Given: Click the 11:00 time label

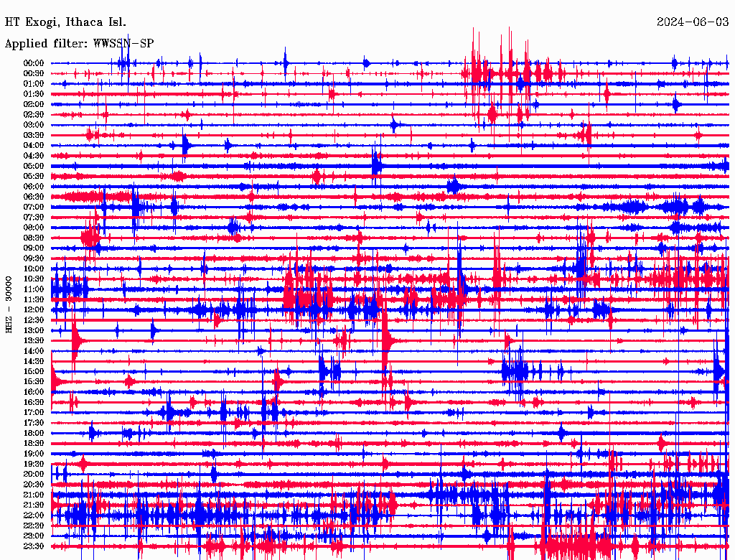Looking at the screenshot, I should click(34, 289).
